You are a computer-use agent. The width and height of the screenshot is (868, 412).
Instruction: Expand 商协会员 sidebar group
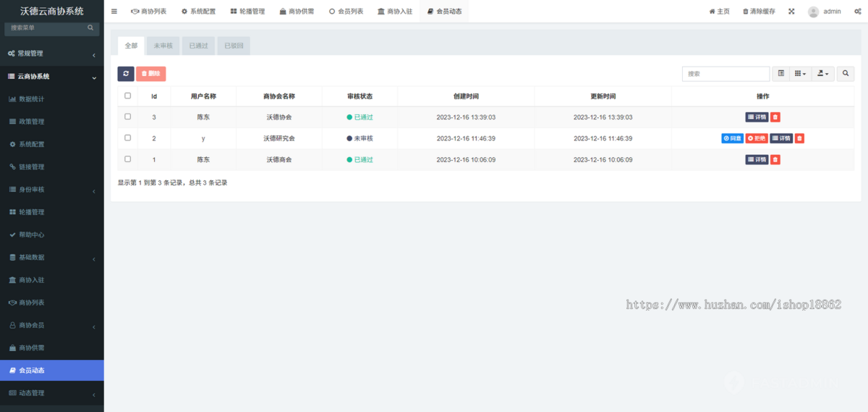click(52, 325)
